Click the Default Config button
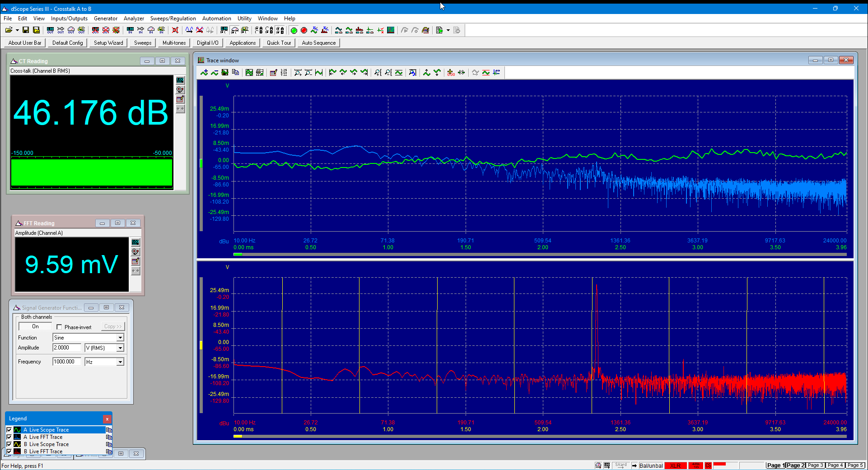Viewport: 868px width, 470px height. [x=68, y=43]
